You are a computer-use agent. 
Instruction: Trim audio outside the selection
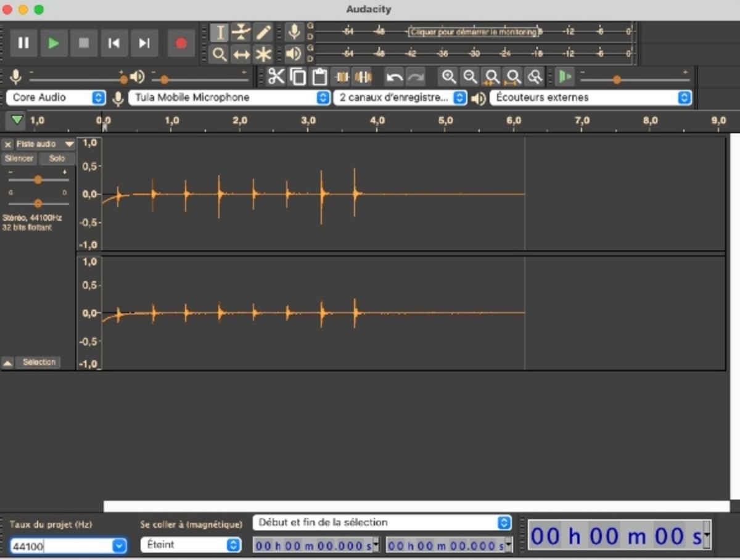coord(341,76)
